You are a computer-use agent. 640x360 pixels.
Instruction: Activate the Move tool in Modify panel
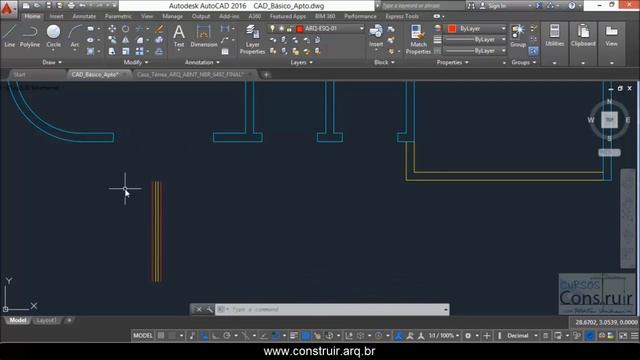click(x=112, y=29)
